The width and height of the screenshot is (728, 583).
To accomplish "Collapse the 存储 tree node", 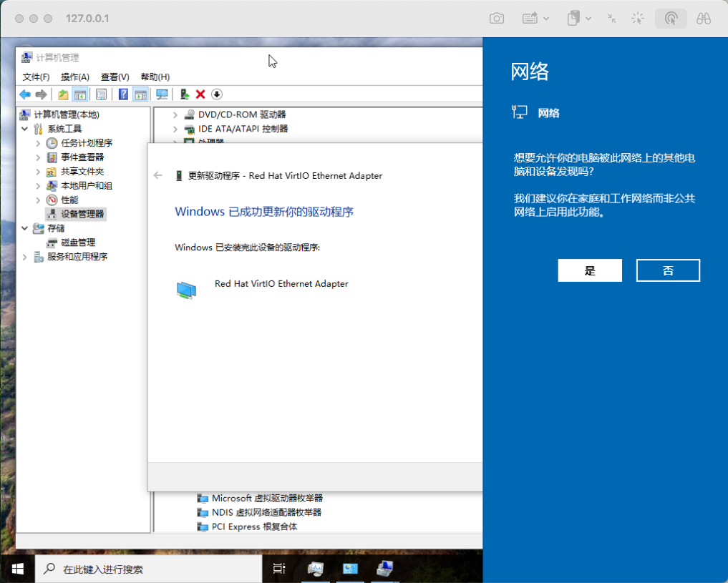I will 26,228.
